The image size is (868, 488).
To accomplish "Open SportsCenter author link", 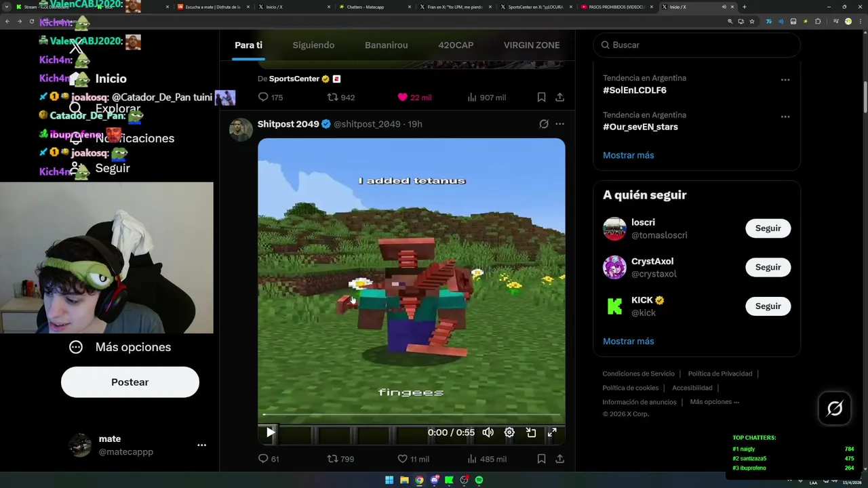I will pos(294,79).
